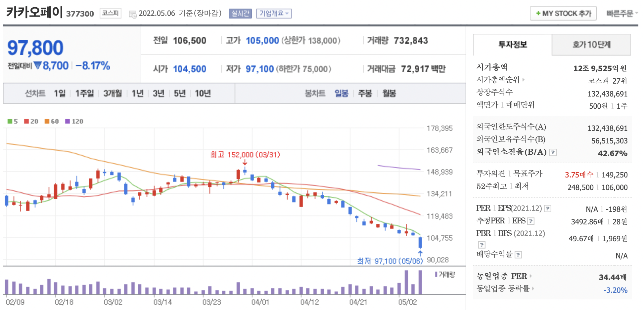Click the 3.75매수 investment opinion
644x310 pixels.
pyautogui.click(x=579, y=175)
